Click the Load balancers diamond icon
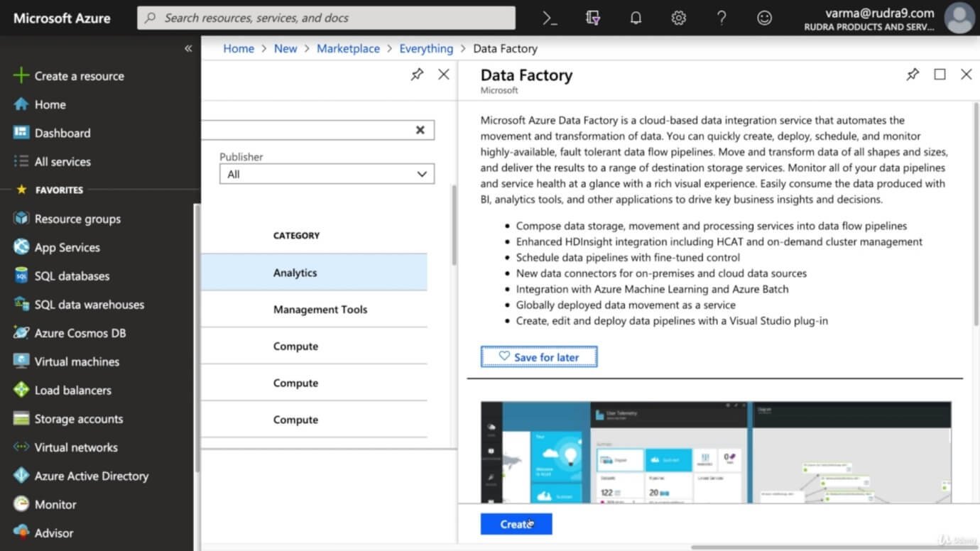This screenshot has height=551, width=980. point(21,390)
